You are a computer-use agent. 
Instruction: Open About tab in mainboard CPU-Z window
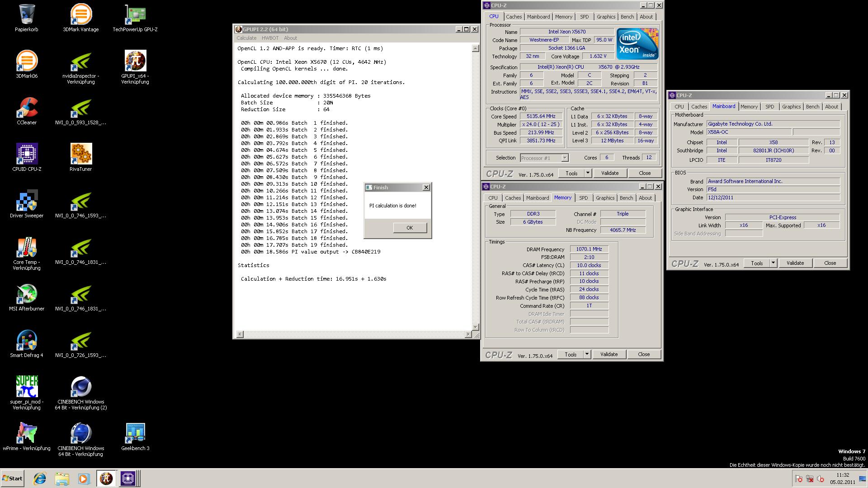[831, 107]
